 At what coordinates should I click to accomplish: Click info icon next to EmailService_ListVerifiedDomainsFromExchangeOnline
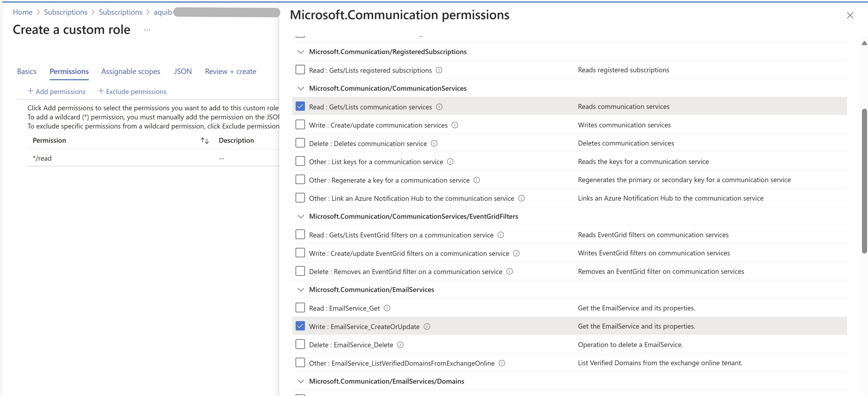(x=501, y=363)
